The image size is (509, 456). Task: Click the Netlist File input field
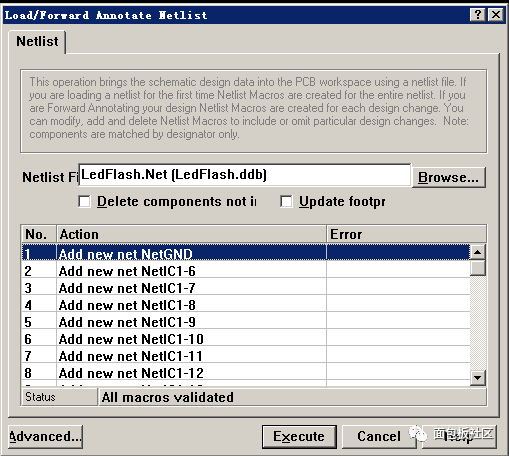245,175
